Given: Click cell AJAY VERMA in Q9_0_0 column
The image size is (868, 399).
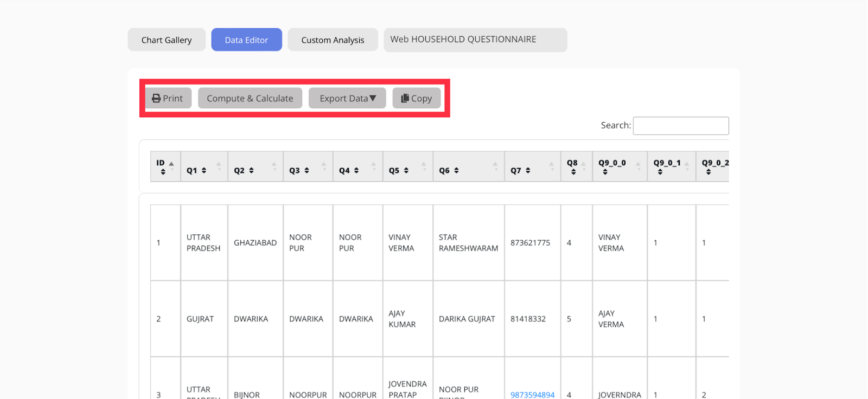Looking at the screenshot, I should (620, 319).
